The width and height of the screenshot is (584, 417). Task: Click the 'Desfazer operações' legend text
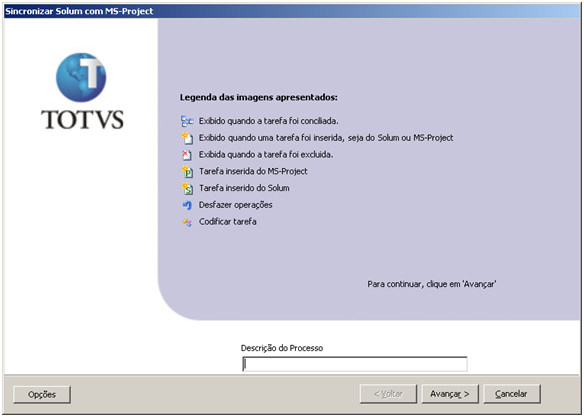click(235, 205)
